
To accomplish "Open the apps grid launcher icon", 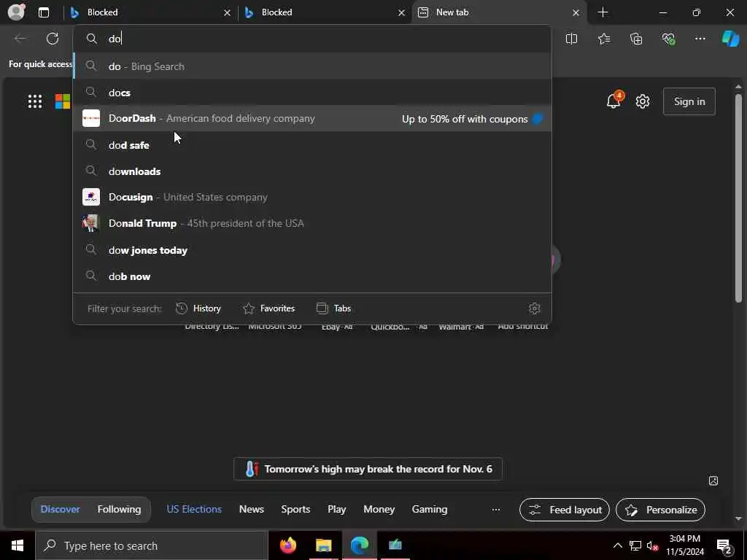I will pos(35,101).
